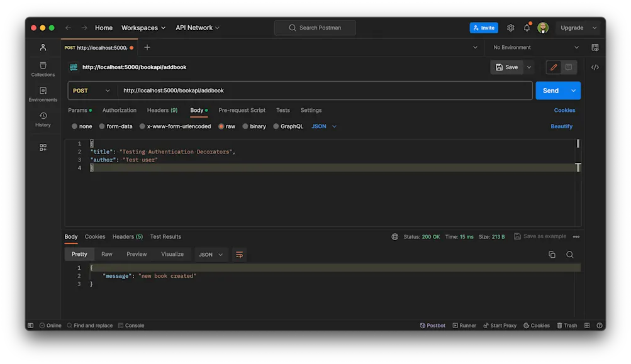This screenshot has width=631, height=364.
Task: Click the Send button
Action: click(550, 91)
